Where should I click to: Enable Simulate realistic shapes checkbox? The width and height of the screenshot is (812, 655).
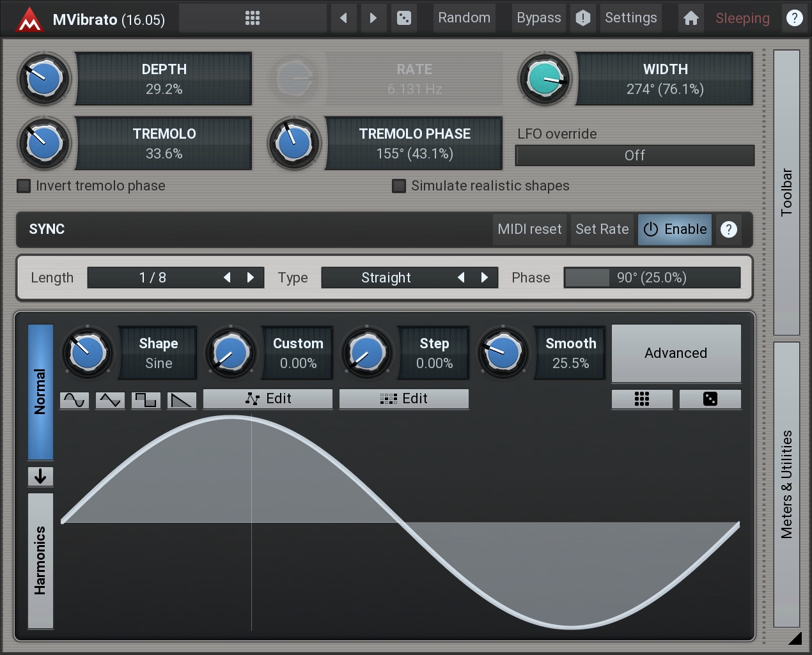[x=399, y=186]
